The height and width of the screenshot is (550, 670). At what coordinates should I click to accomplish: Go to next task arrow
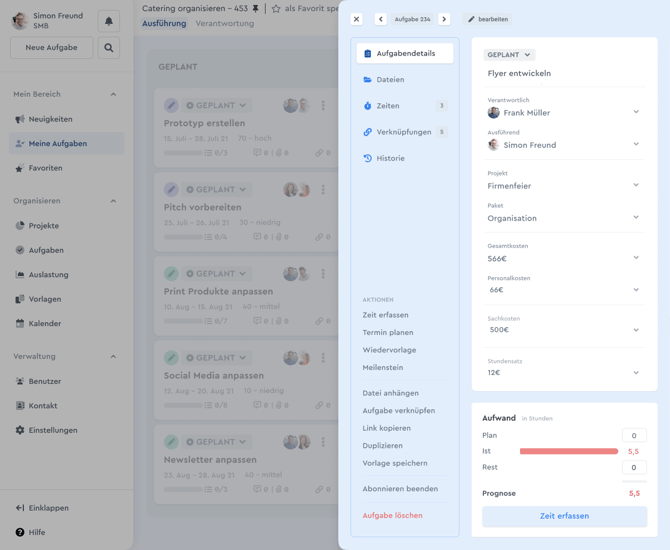(444, 19)
